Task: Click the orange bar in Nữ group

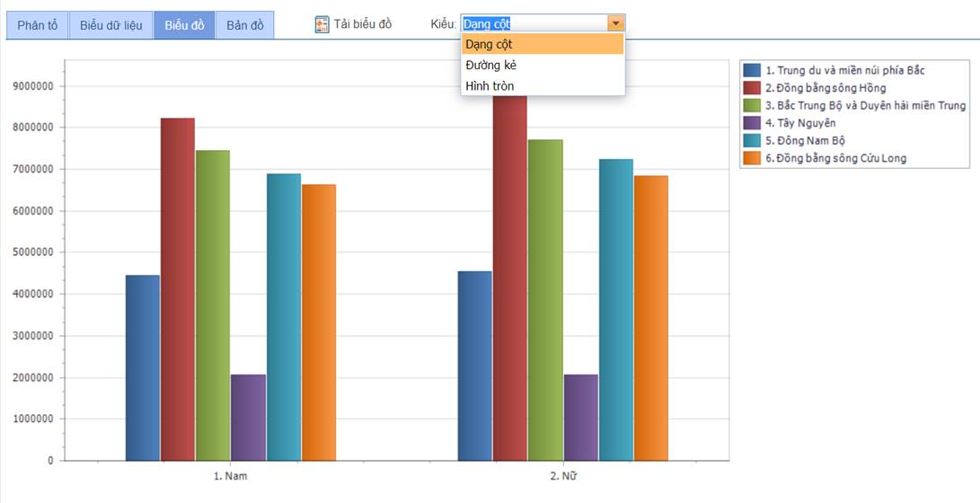Action: point(651,318)
